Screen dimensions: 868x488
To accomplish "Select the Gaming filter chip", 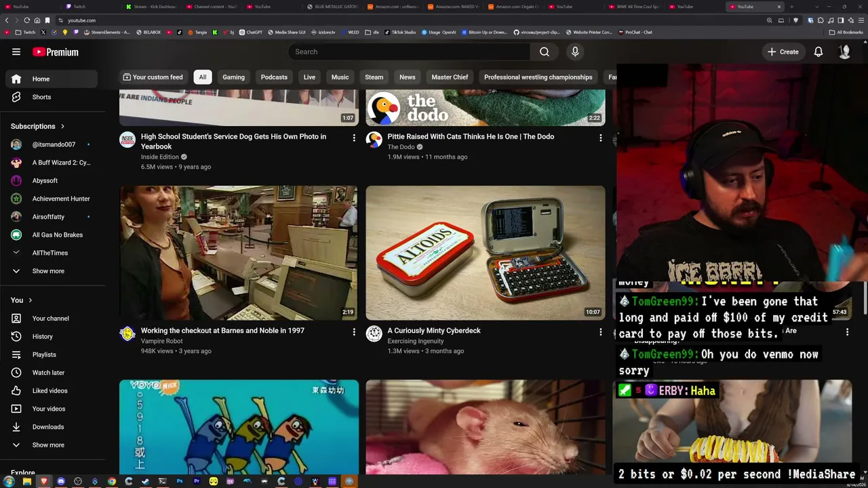I will pyautogui.click(x=233, y=77).
